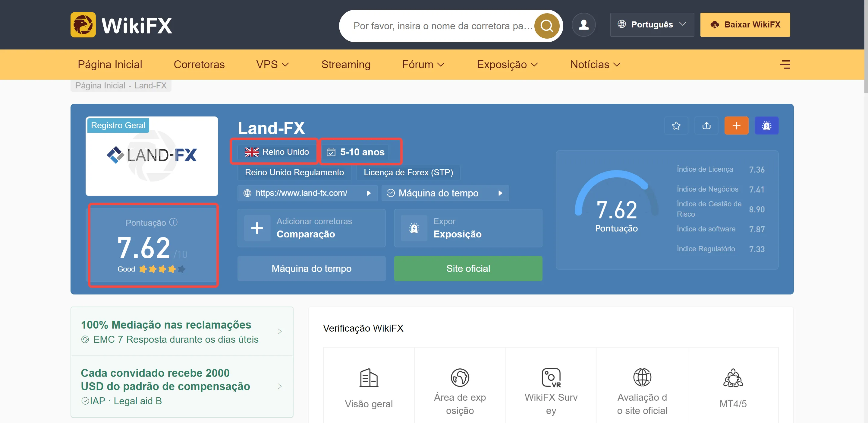
Task: Click the Reino Unido Regulamento tag
Action: [x=294, y=172]
